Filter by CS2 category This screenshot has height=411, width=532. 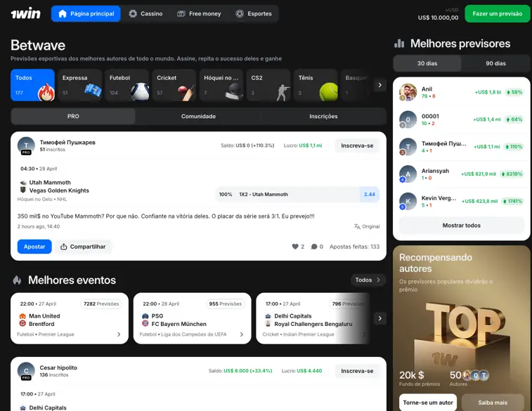click(268, 85)
